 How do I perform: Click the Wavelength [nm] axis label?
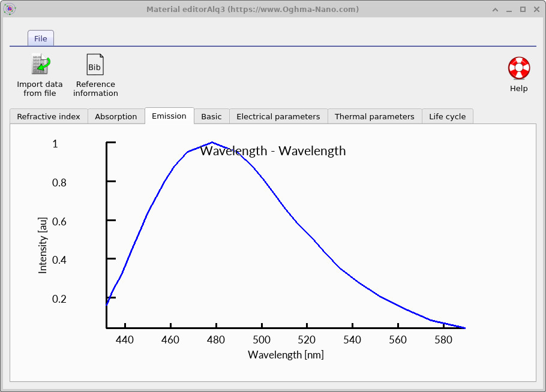[x=286, y=355]
